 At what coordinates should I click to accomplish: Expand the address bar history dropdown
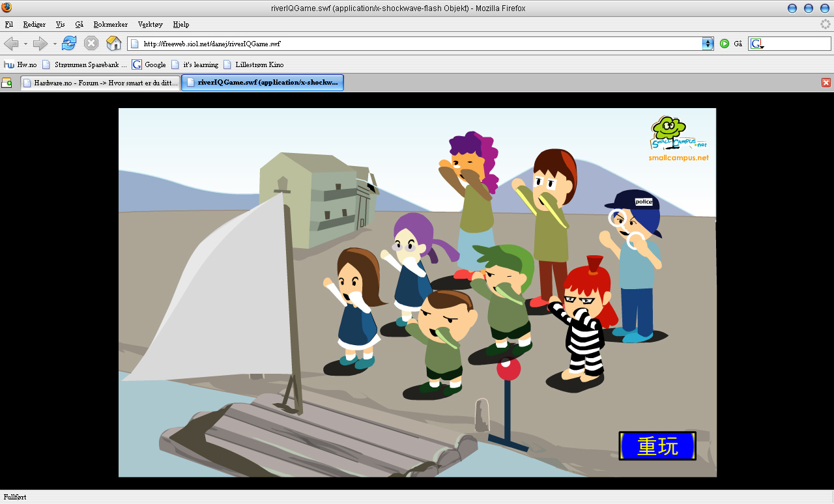708,44
